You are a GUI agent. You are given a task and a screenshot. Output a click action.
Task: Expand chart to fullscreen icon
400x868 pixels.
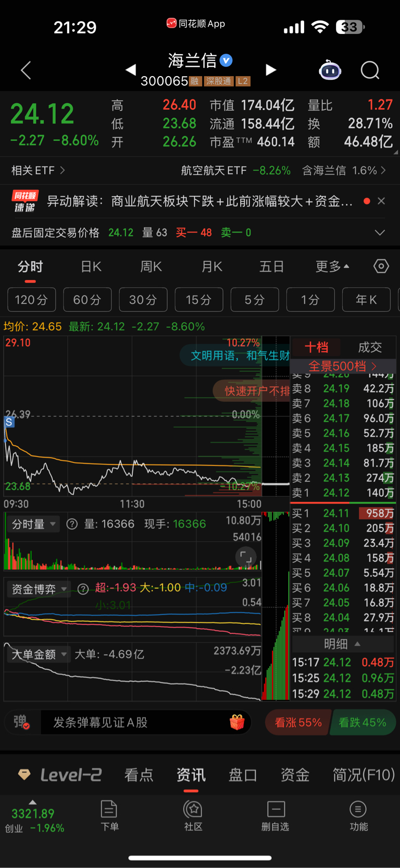pyautogui.click(x=246, y=557)
